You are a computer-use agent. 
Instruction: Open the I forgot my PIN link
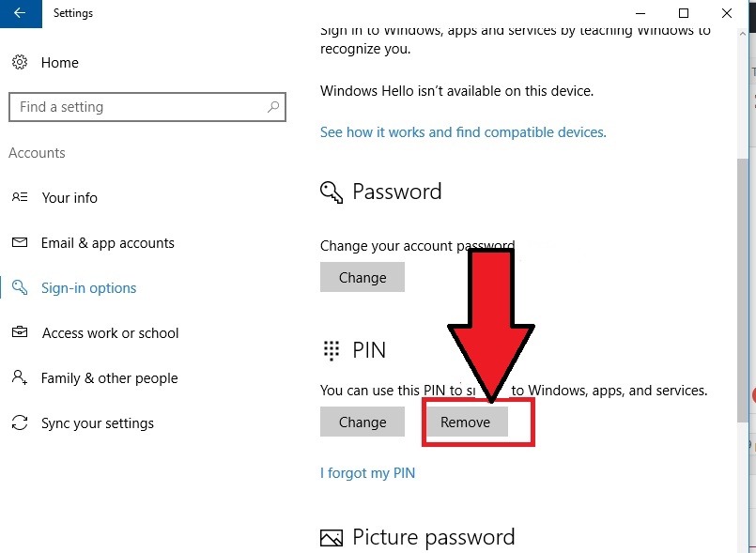(x=367, y=473)
